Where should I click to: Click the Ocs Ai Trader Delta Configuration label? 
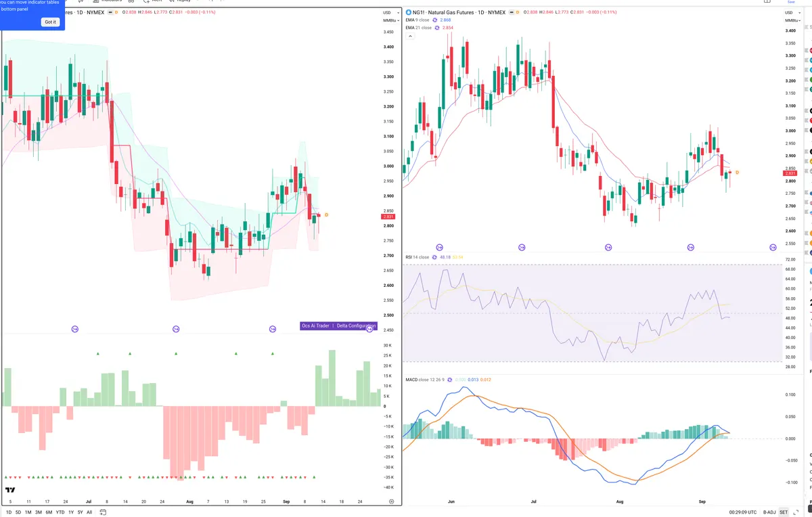tap(338, 325)
